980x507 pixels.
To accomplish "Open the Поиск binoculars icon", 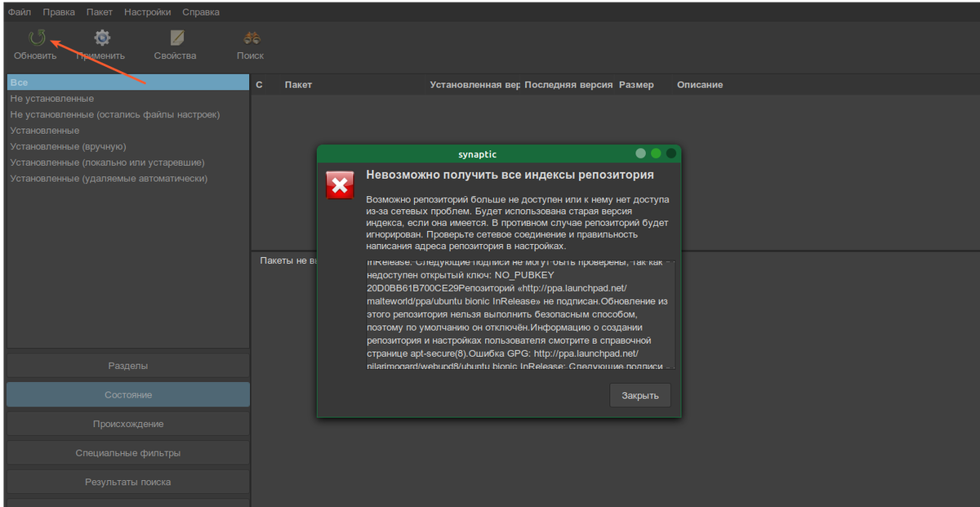I will (x=252, y=38).
